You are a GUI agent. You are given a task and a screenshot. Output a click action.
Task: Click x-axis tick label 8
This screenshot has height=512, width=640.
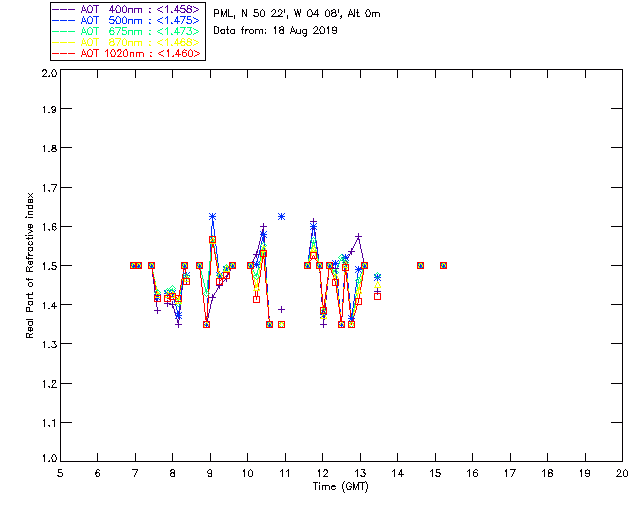[173, 473]
